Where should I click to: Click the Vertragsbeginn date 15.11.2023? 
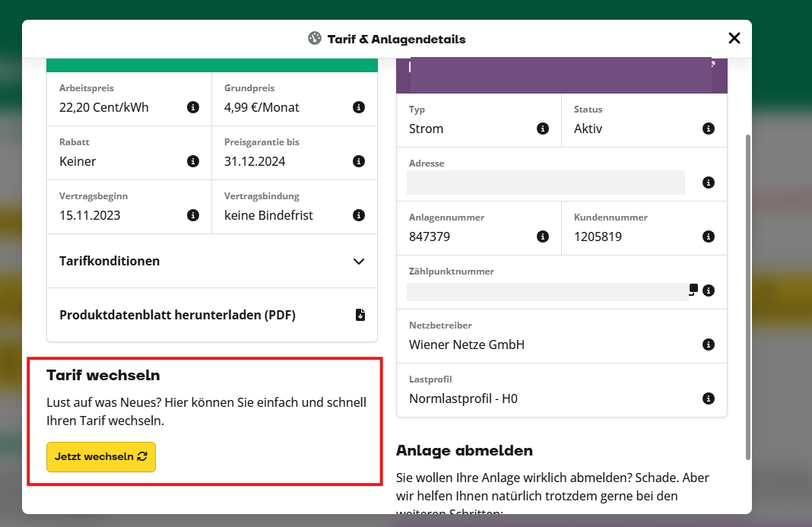click(90, 215)
